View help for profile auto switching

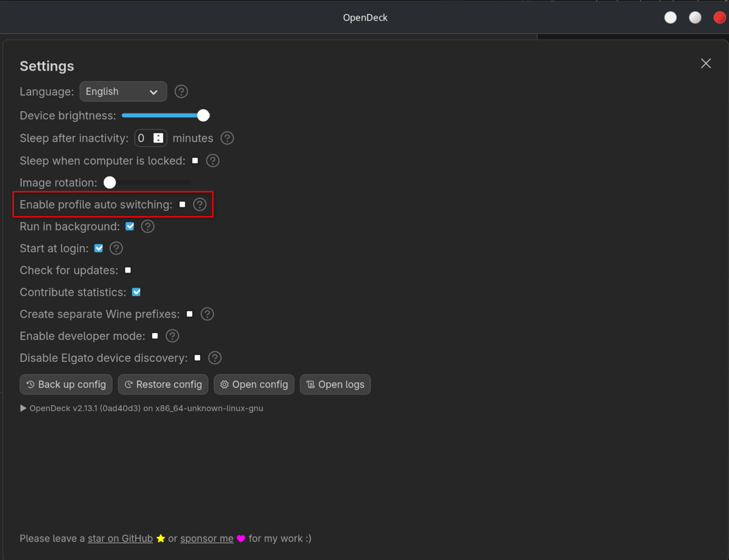[200, 204]
